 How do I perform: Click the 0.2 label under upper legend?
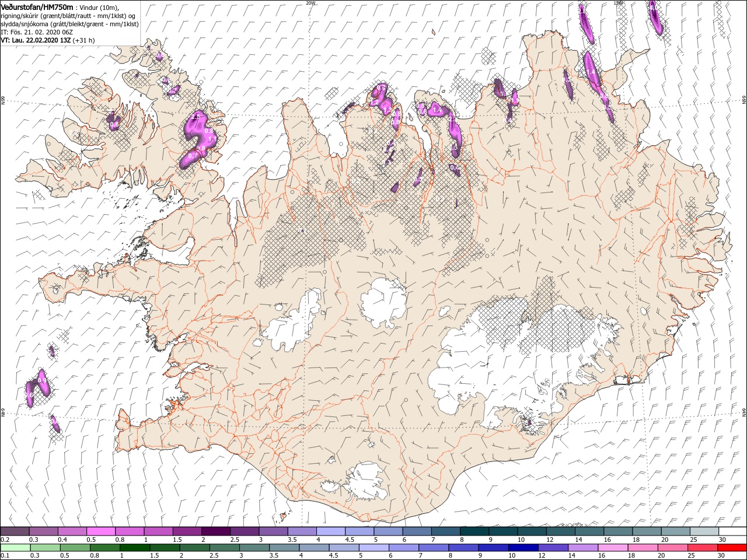pos(5,540)
